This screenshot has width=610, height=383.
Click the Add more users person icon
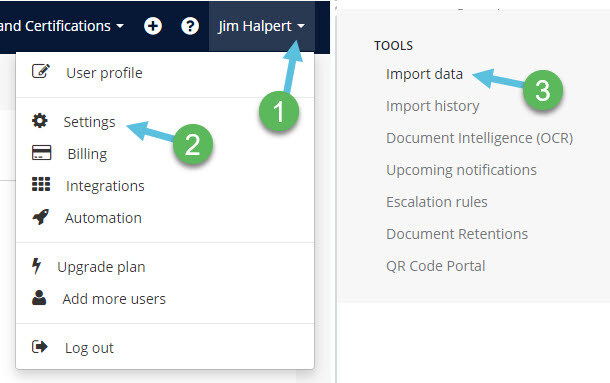tap(39, 297)
